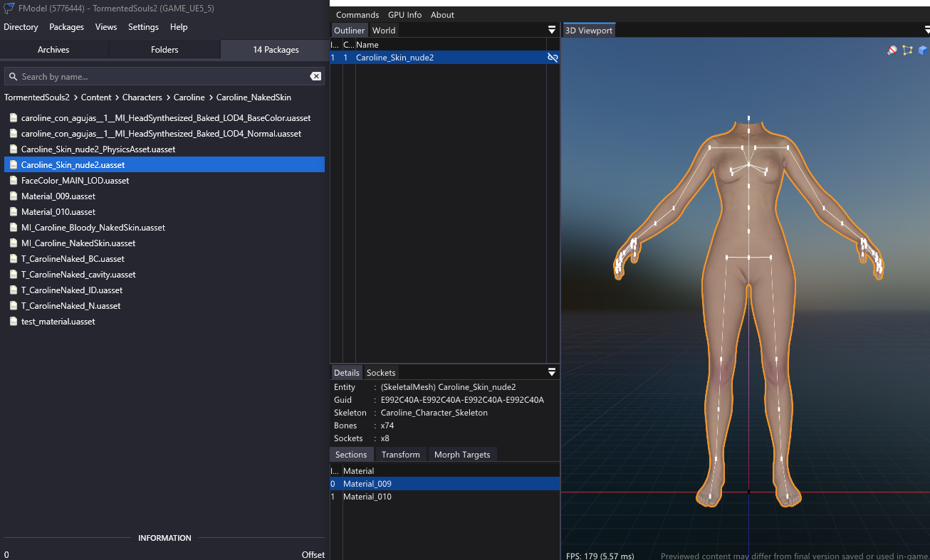Open the Views menu

106,27
